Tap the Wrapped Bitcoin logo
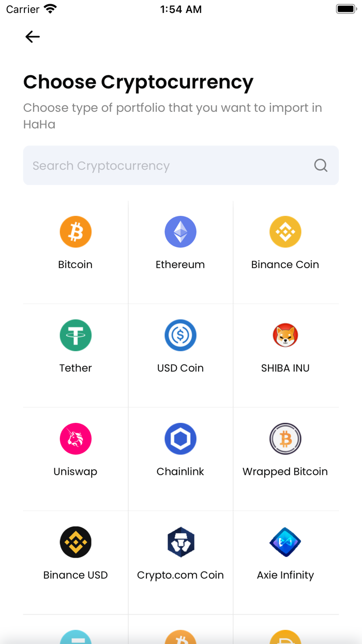The height and width of the screenshot is (644, 362). (x=285, y=438)
